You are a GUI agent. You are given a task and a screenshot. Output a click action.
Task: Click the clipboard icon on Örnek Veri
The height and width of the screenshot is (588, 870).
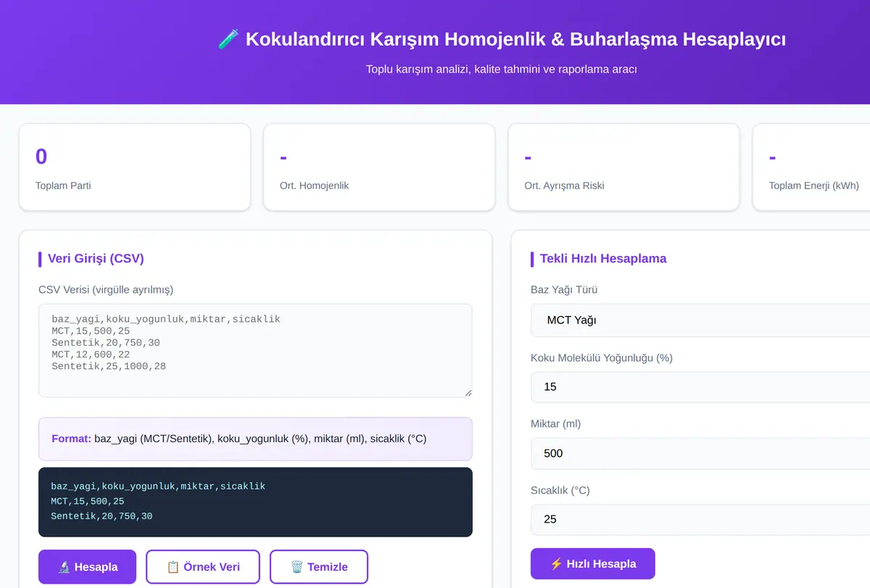point(173,567)
